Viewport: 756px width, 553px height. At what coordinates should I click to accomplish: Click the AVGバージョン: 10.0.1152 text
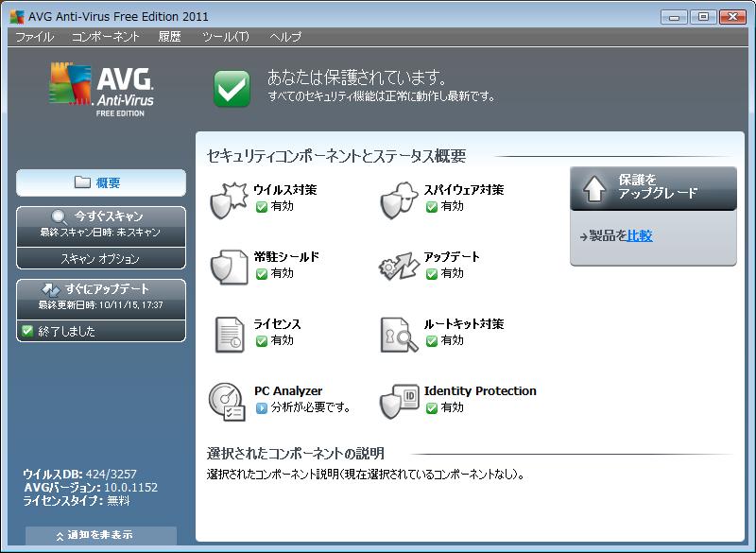pyautogui.click(x=91, y=488)
